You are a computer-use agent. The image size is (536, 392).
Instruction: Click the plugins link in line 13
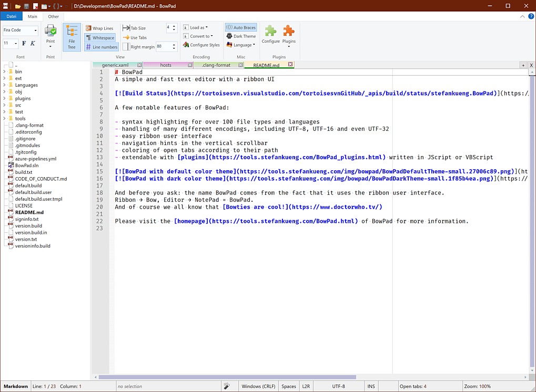click(x=281, y=157)
